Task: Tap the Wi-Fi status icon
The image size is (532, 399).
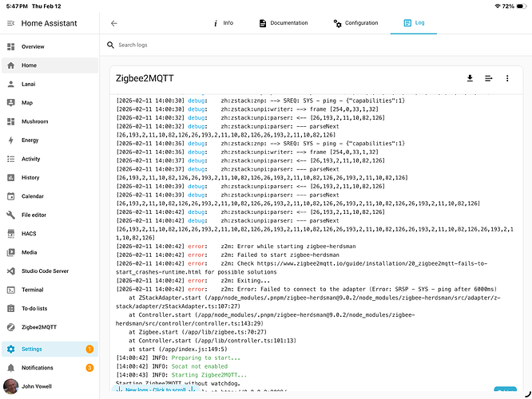Action: pyautogui.click(x=498, y=6)
